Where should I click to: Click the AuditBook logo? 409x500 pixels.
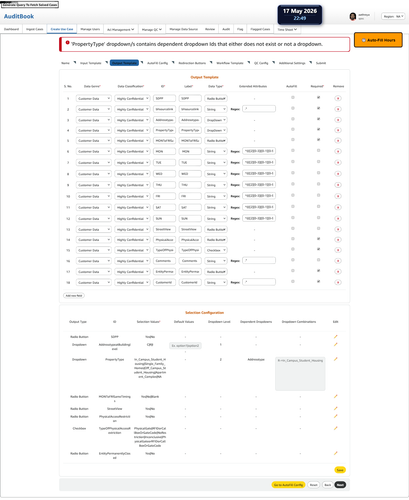pyautogui.click(x=19, y=16)
